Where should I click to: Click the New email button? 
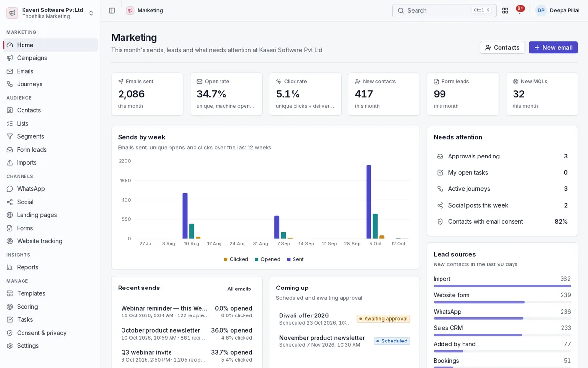(553, 47)
